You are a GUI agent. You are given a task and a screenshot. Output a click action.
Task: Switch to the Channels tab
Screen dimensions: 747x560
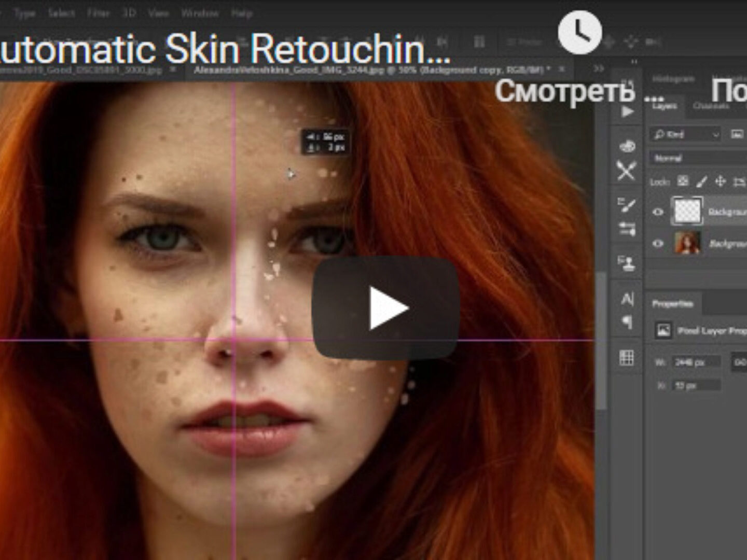(711, 106)
